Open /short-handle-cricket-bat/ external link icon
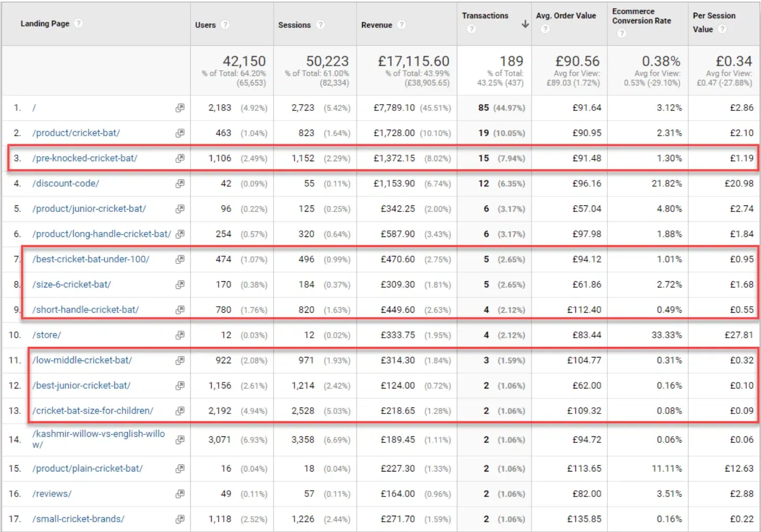 [x=180, y=310]
